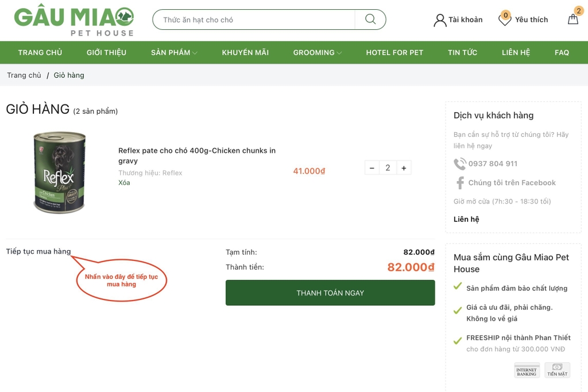Screen dimensions: 588x392
Task: Decrease quantity with the minus button
Action: point(372,168)
